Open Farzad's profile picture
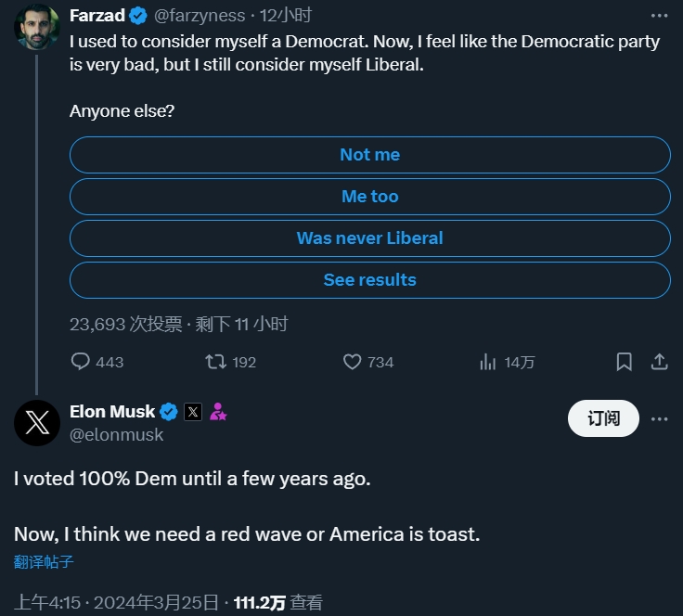683x616 pixels. click(36, 28)
